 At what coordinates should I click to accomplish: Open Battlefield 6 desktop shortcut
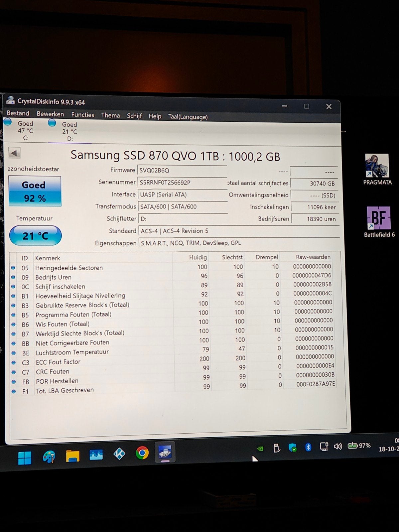pyautogui.click(x=379, y=222)
